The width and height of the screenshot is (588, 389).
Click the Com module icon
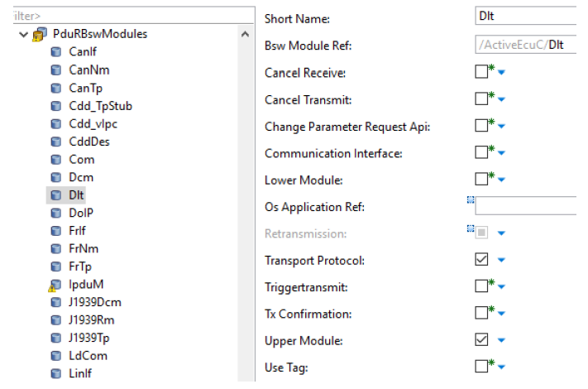coord(56,159)
